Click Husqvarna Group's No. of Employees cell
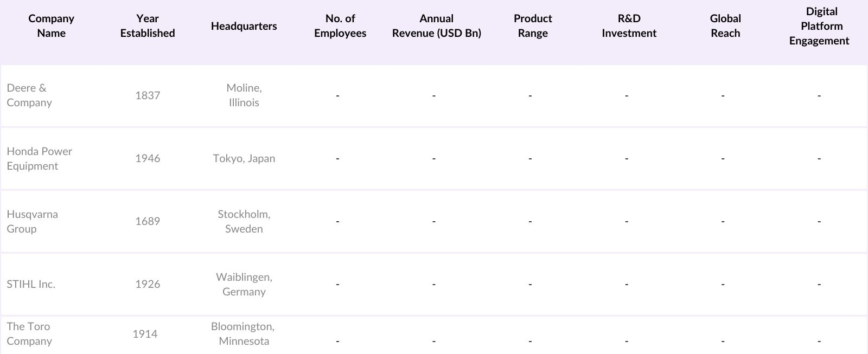The image size is (868, 354). pos(337,221)
